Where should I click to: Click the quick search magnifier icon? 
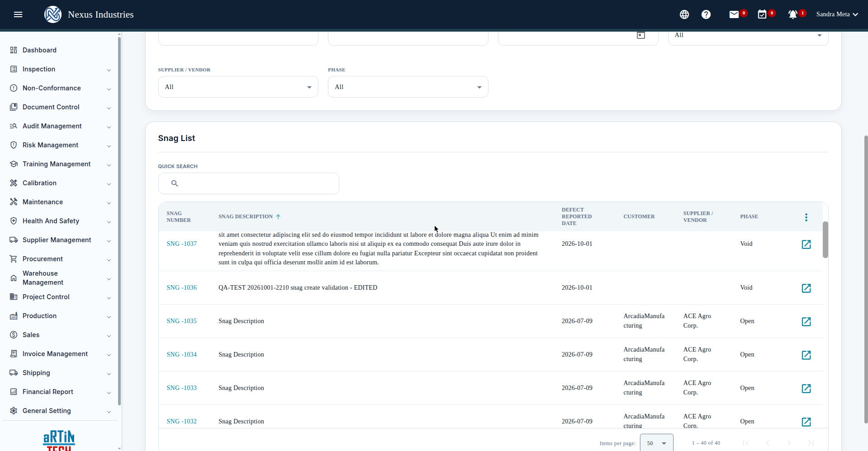(x=175, y=183)
